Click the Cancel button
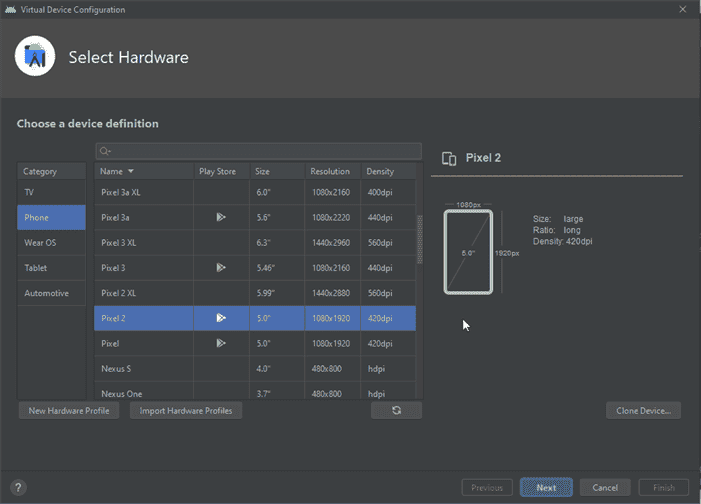This screenshot has height=504, width=701. (x=605, y=487)
